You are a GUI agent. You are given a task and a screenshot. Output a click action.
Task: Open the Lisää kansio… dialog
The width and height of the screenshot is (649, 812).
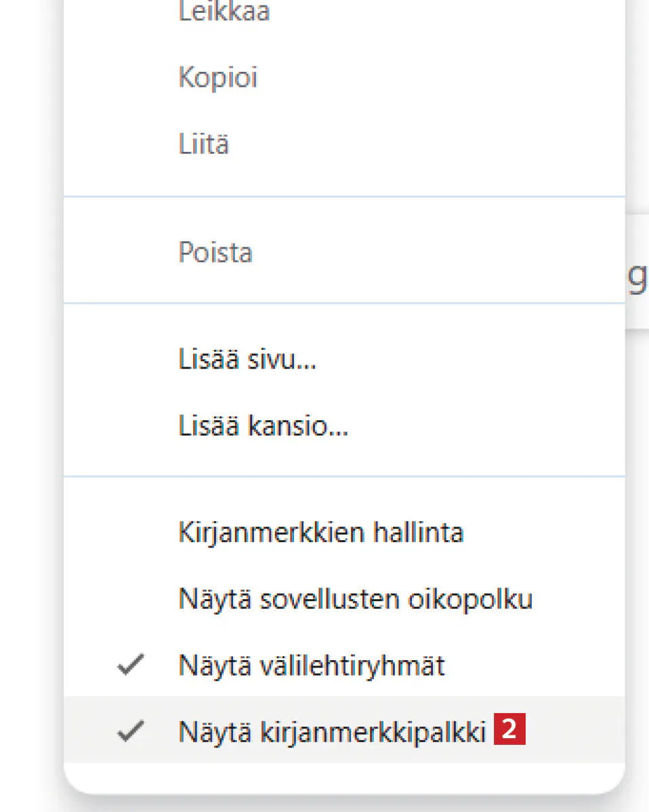click(x=263, y=427)
